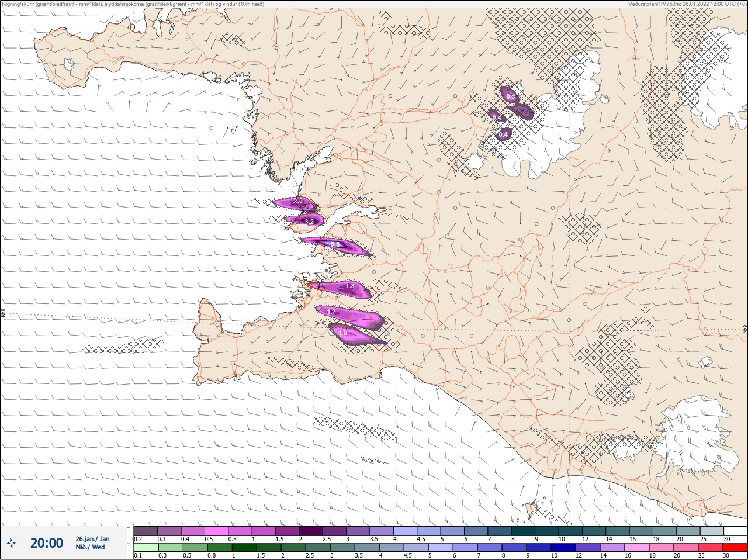Screen dimensions: 748x560
Task: Click the 1.8 snowfall value on the map
Action: click(x=350, y=286)
